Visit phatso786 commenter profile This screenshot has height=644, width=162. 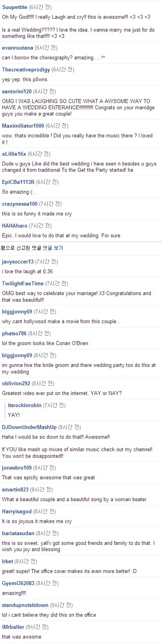pyautogui.click(x=14, y=334)
